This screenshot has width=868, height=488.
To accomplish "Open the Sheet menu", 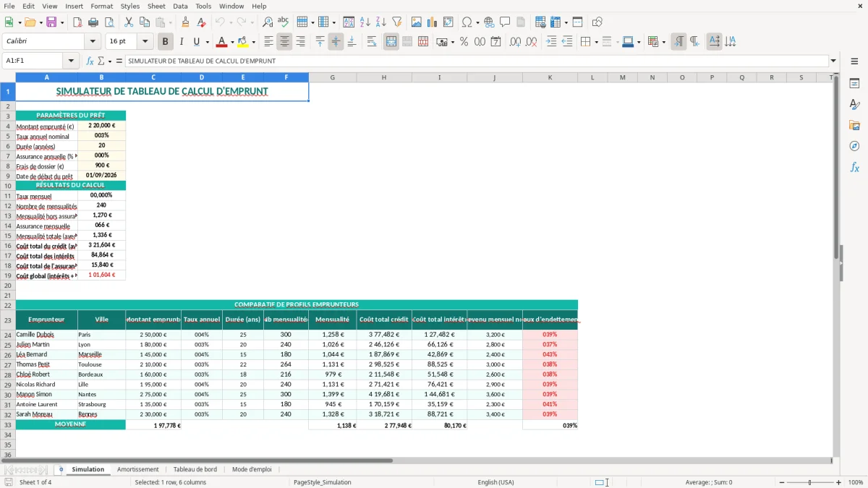I will pos(156,6).
